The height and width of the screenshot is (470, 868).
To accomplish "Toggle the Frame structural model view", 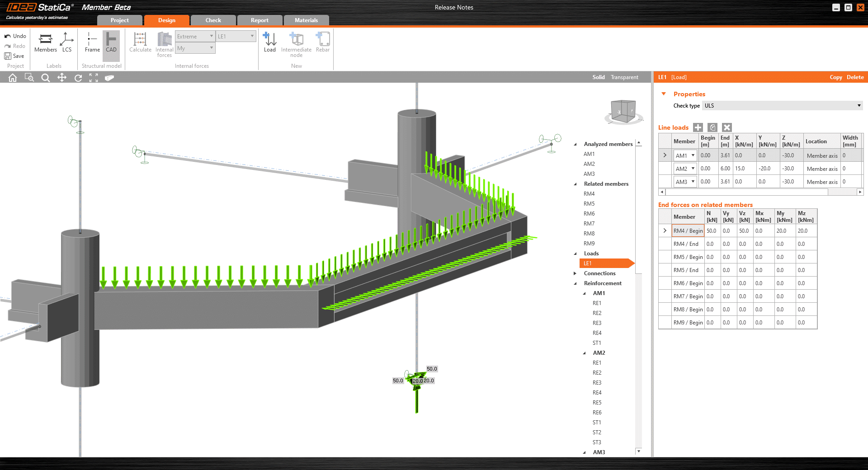I will [x=92, y=42].
